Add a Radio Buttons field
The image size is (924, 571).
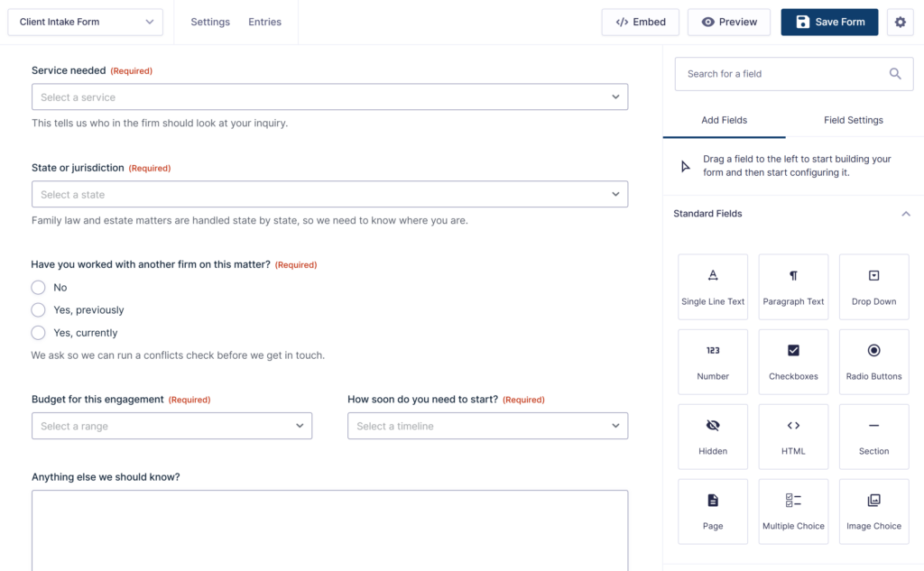click(x=873, y=362)
